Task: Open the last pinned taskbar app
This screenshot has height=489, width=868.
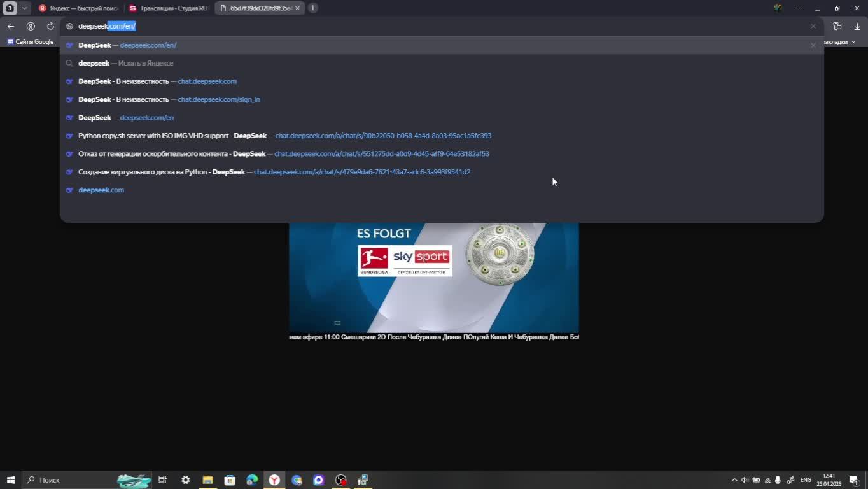Action: pyautogui.click(x=363, y=480)
